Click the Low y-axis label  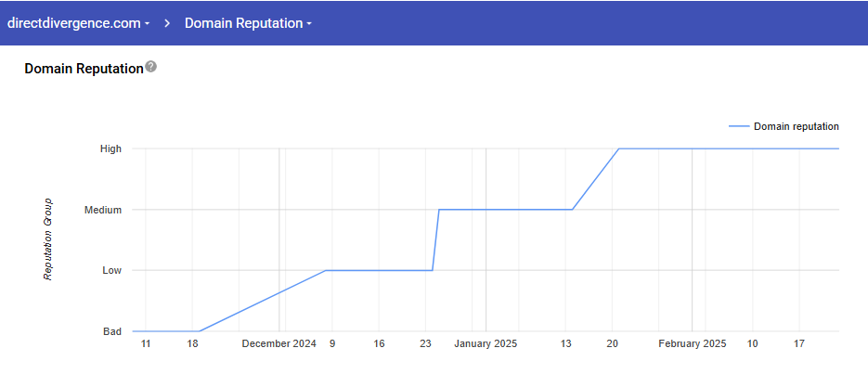pos(112,271)
